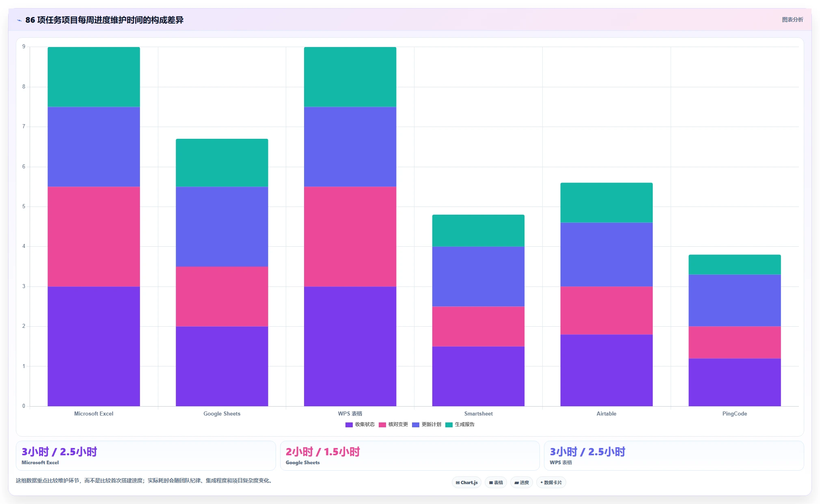Click the y-axis tick label 3
820x504 pixels.
click(x=24, y=286)
